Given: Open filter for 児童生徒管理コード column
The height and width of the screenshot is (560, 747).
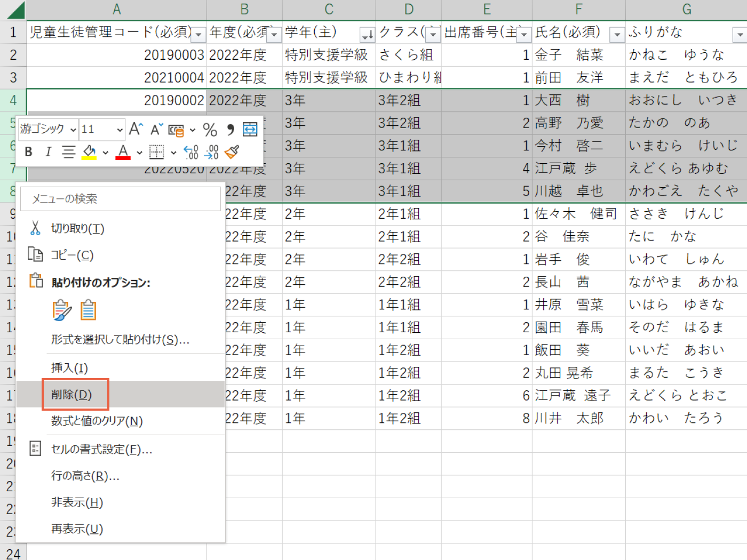Looking at the screenshot, I should tap(198, 35).
